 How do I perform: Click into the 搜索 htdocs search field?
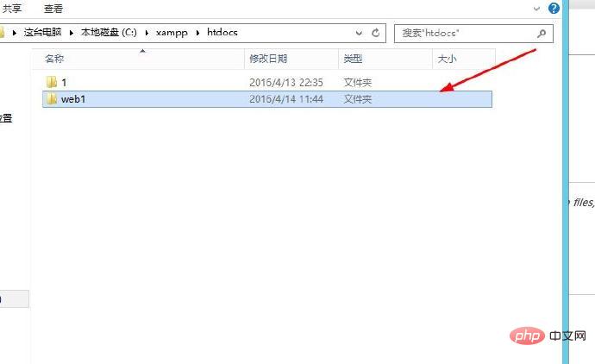pyautogui.click(x=466, y=34)
